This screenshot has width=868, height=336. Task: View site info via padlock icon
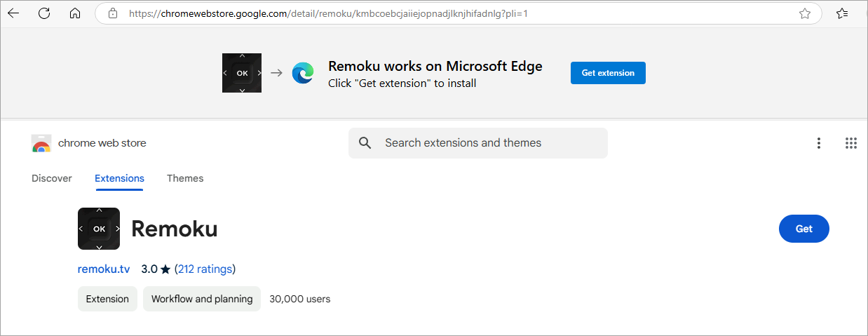point(112,13)
